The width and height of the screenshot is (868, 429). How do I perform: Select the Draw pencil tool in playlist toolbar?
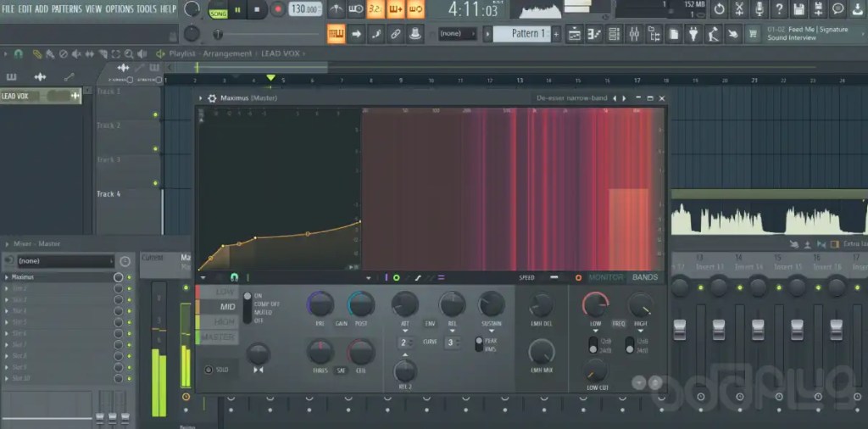coord(37,53)
